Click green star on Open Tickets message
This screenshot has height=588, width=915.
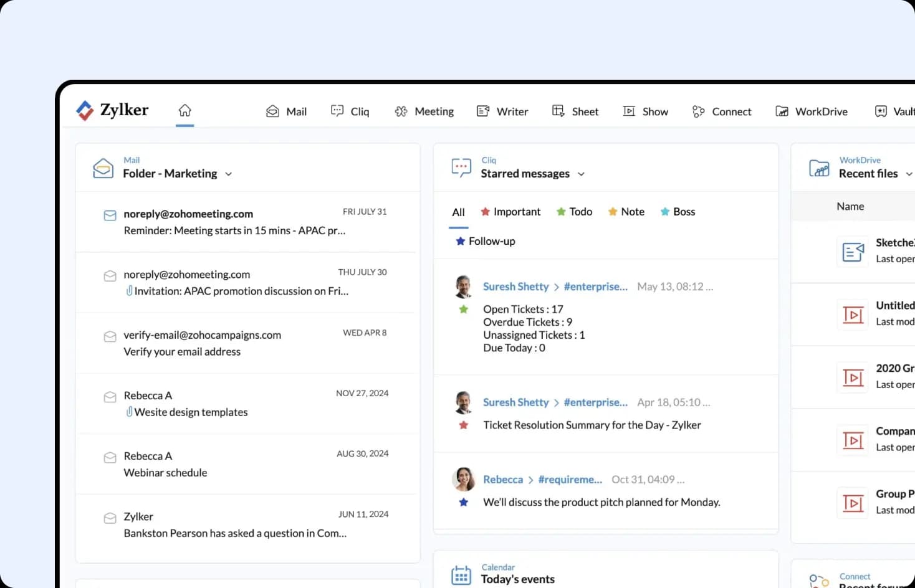pyautogui.click(x=463, y=309)
